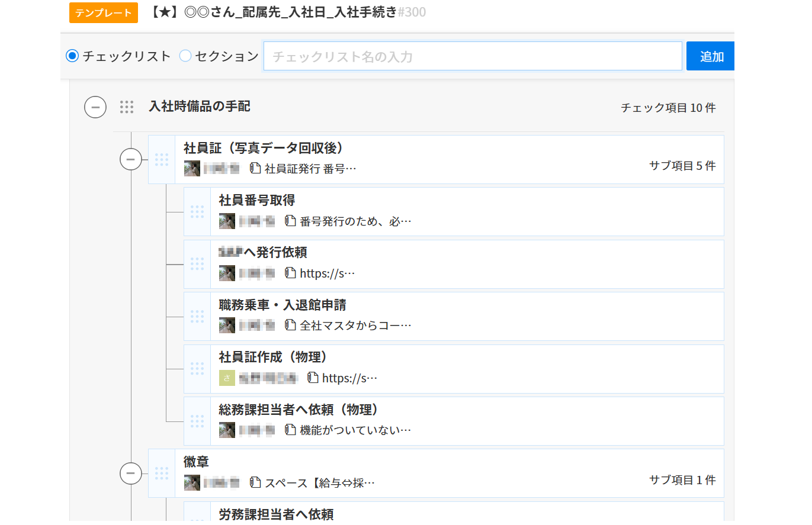Select the チェックリスト radio button

[x=72, y=56]
